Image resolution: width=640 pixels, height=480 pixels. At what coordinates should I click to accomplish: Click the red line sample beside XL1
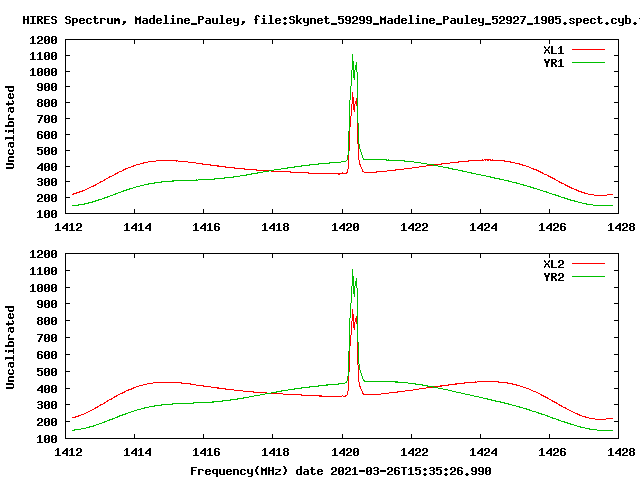tap(588, 50)
